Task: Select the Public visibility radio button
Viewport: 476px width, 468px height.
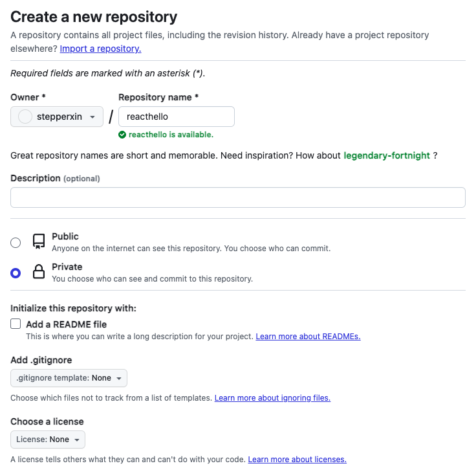Action: coord(16,243)
